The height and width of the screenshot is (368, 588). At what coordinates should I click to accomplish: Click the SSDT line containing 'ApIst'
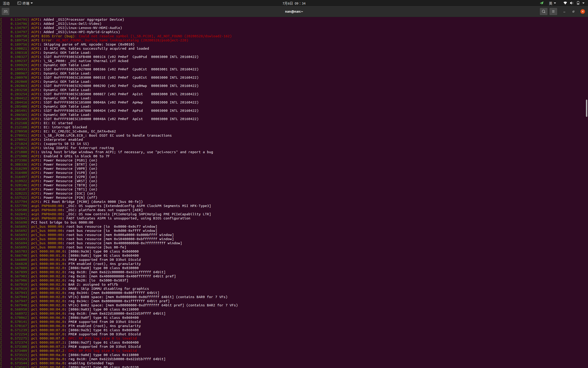[100, 94]
